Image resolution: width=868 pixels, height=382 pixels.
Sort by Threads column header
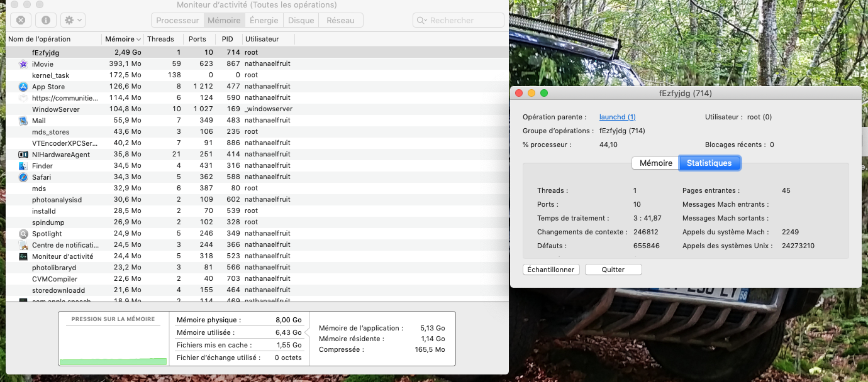click(x=164, y=39)
